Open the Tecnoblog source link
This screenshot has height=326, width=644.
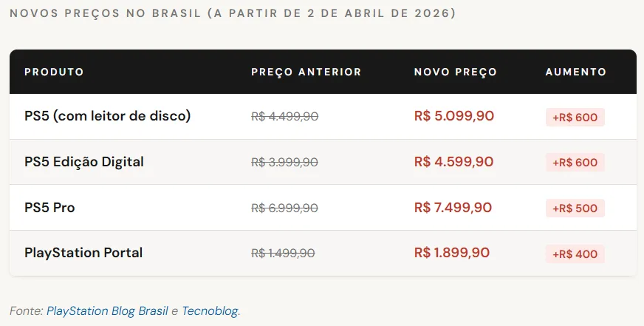coord(210,311)
